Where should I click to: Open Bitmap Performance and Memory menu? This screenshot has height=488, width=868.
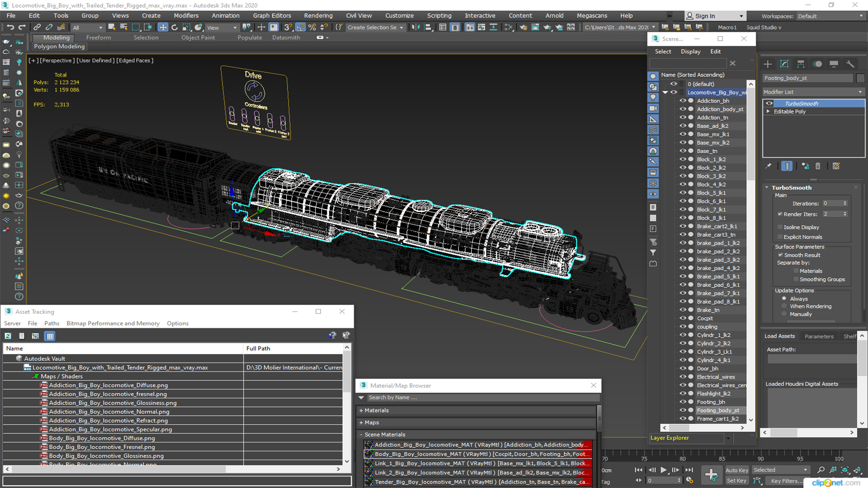click(x=113, y=323)
